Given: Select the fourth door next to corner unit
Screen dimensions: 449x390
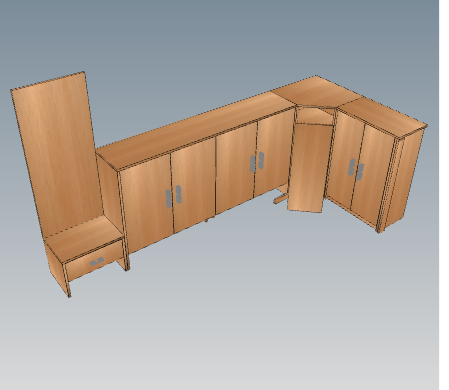Looking at the screenshot, I should click(274, 153).
